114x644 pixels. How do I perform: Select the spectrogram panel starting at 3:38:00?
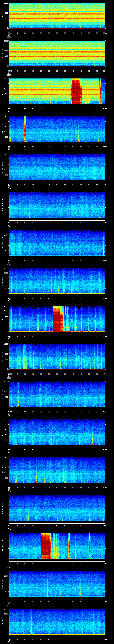pos(57,54)
